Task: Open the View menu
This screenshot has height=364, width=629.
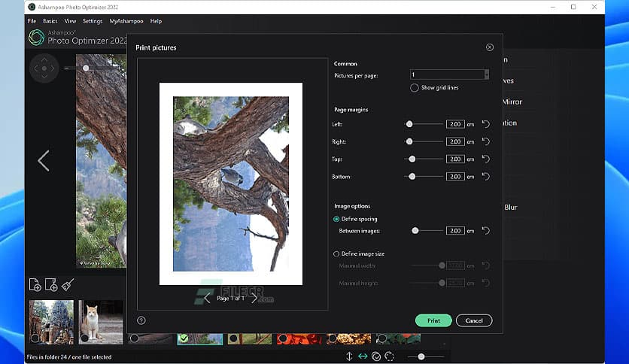Action: 70,21
